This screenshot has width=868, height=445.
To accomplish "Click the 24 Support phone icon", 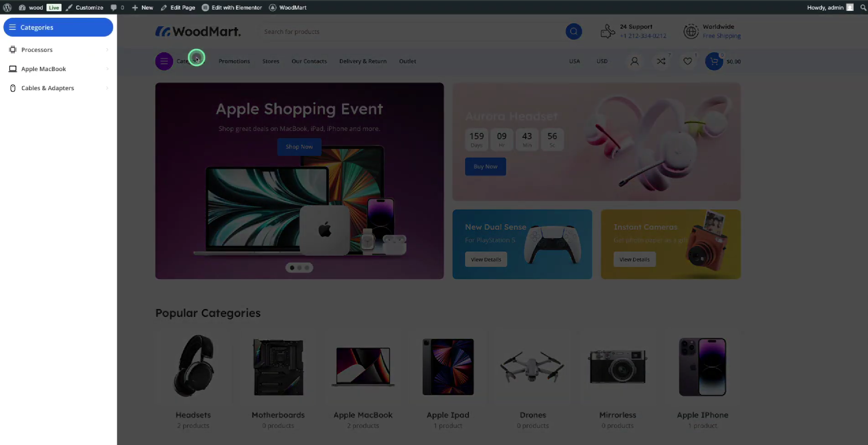I will click(608, 31).
